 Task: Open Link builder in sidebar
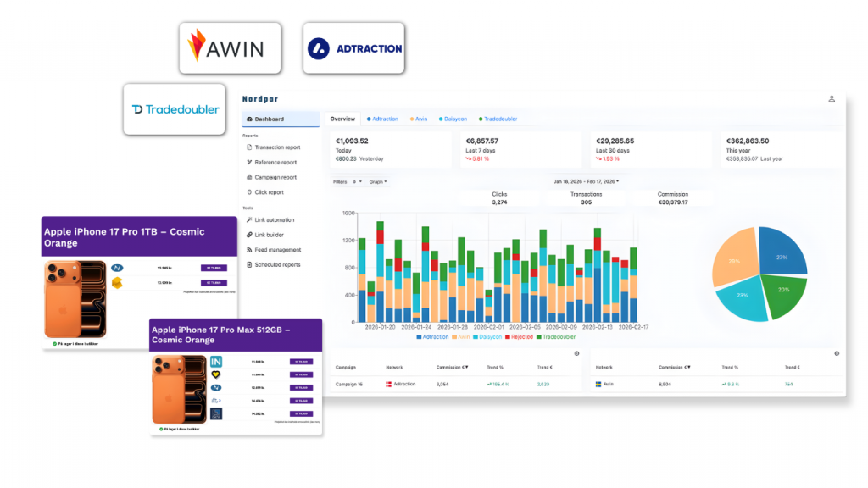coord(271,235)
